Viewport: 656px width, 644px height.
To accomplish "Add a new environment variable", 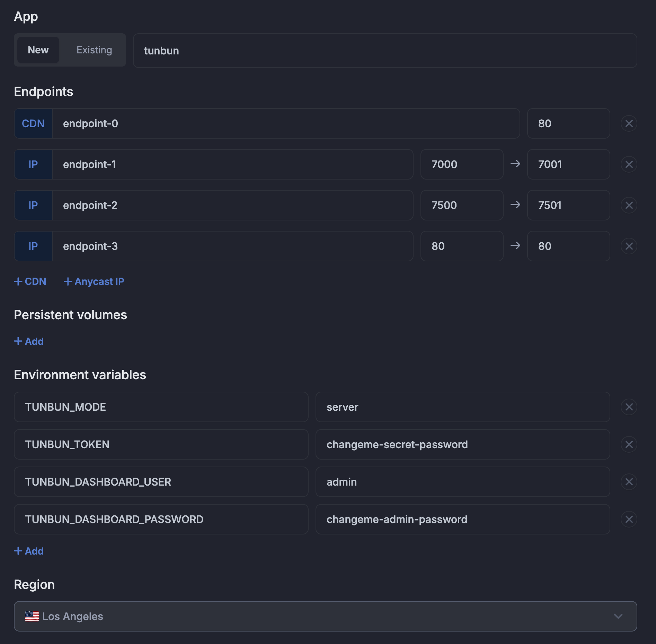I will [x=29, y=551].
